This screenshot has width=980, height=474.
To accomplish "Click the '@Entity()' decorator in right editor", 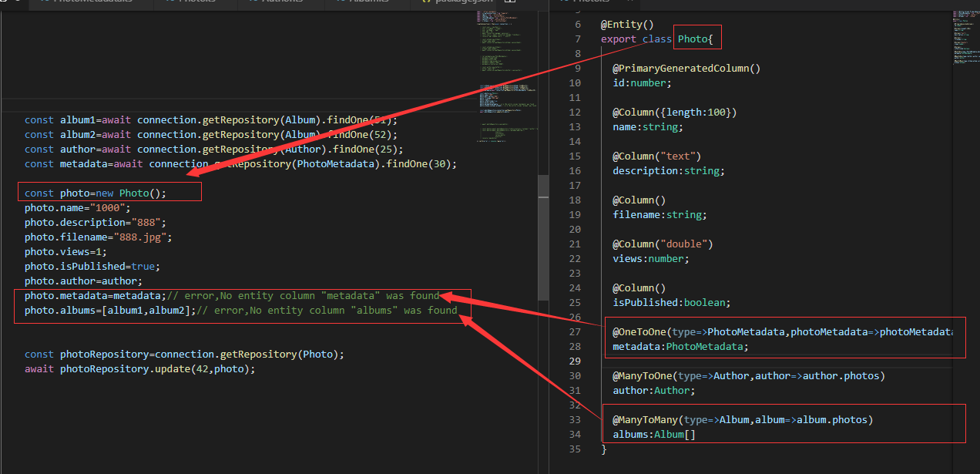I will tap(627, 24).
